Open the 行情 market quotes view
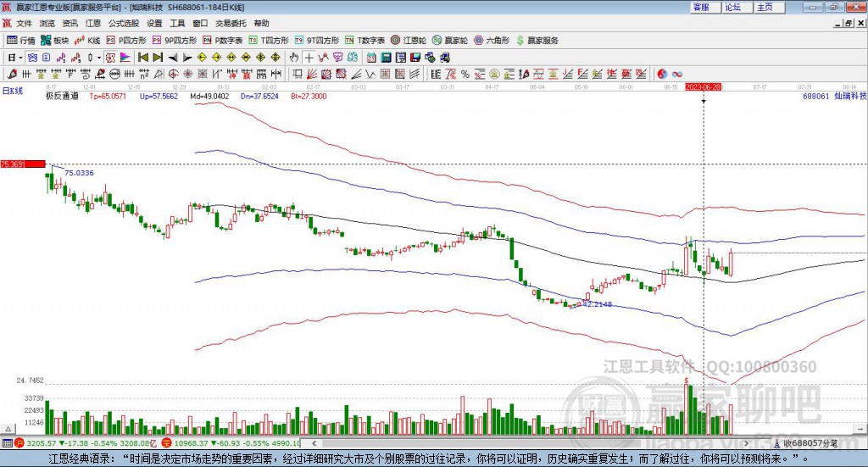868x467 pixels. [20, 41]
